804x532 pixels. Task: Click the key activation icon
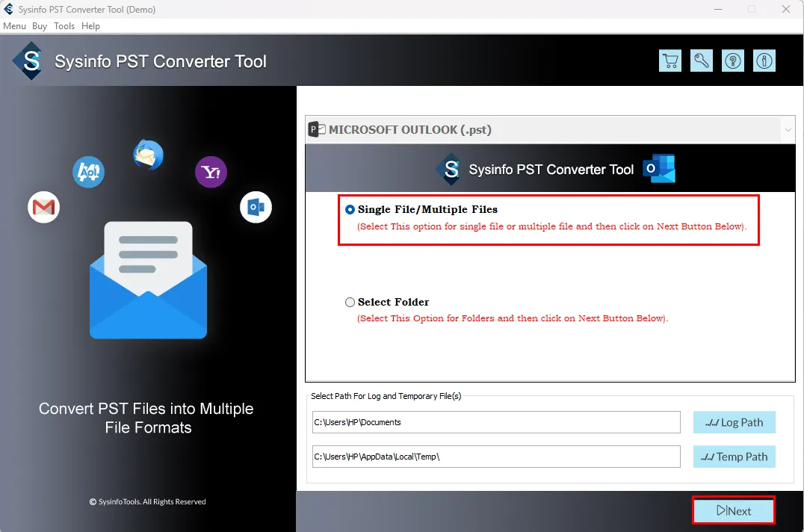point(702,61)
